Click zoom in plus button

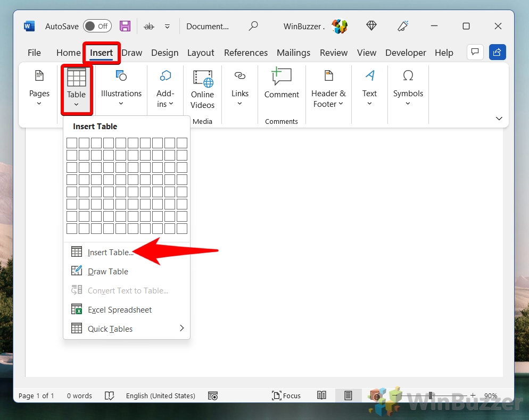tap(473, 395)
